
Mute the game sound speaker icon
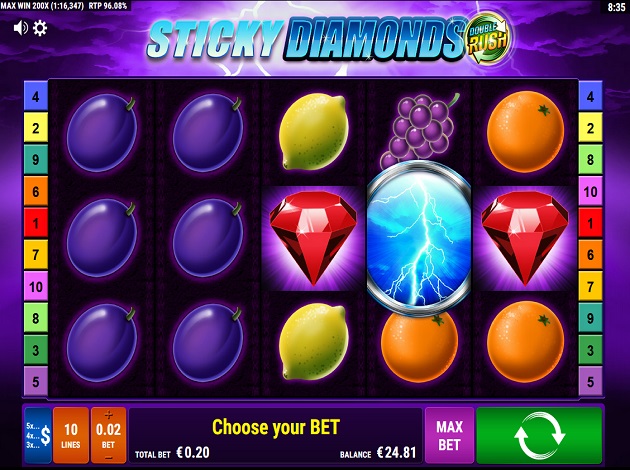(20, 28)
